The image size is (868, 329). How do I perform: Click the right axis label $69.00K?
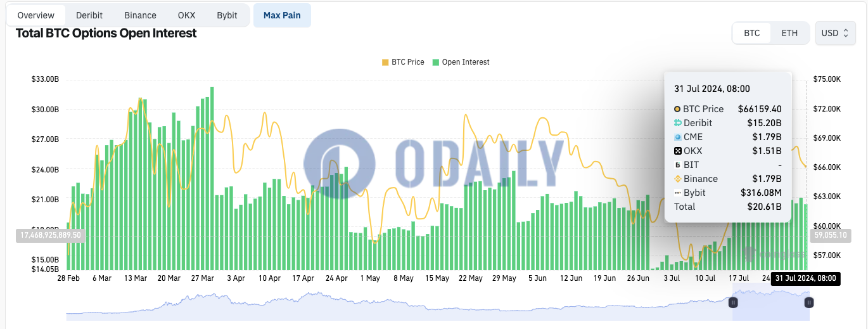coord(826,138)
